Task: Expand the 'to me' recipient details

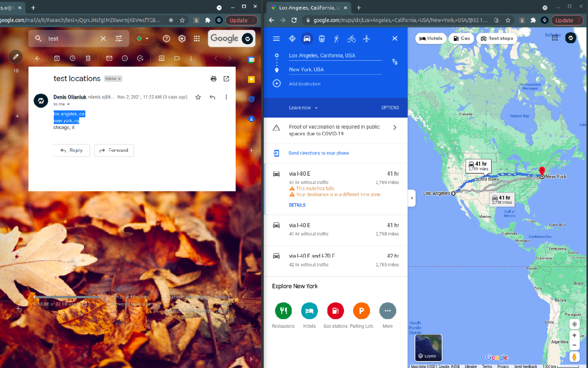Action: click(x=68, y=104)
